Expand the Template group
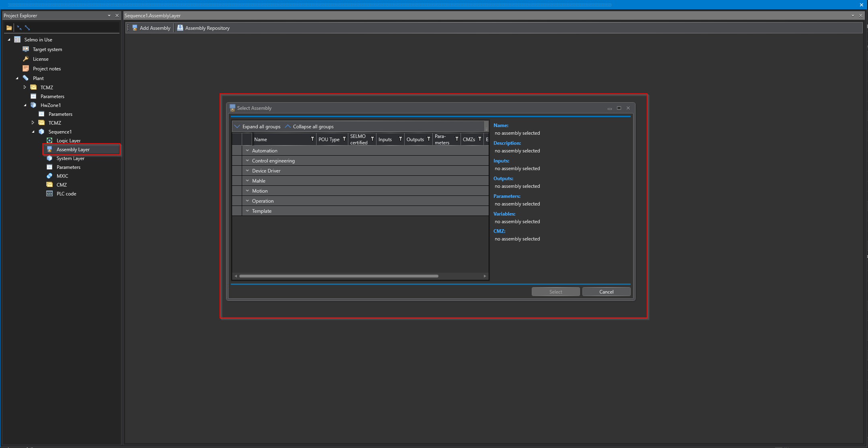The width and height of the screenshot is (868, 448). [x=247, y=211]
